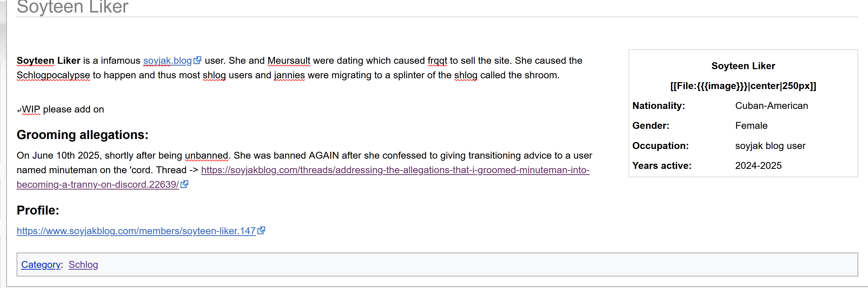Image resolution: width=868 pixels, height=288 pixels.
Task: Open the Schlog category page
Action: pos(83,265)
